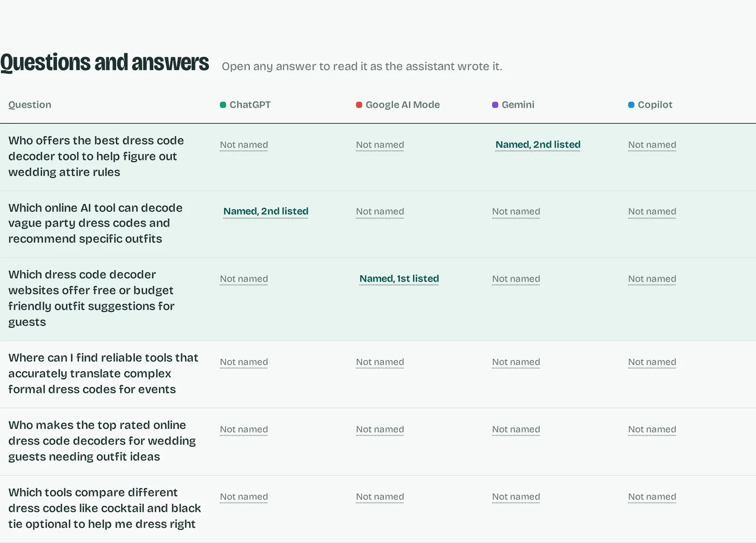
Task: Select the question comparing cocktail and black tie optional
Action: pos(105,508)
